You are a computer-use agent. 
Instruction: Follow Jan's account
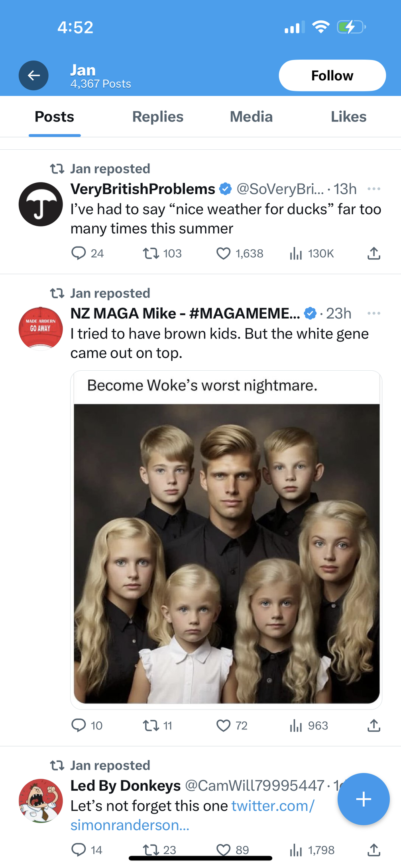[332, 76]
